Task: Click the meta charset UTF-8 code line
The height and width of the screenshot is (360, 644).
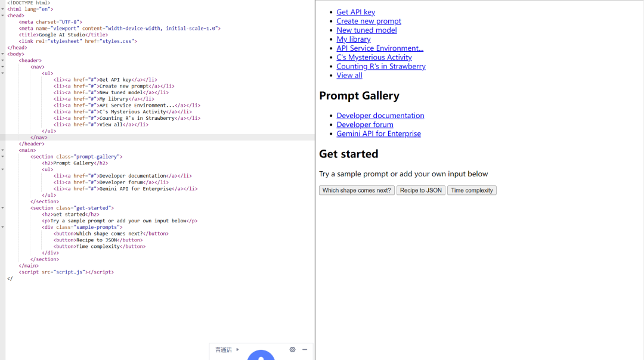Action: (x=50, y=22)
